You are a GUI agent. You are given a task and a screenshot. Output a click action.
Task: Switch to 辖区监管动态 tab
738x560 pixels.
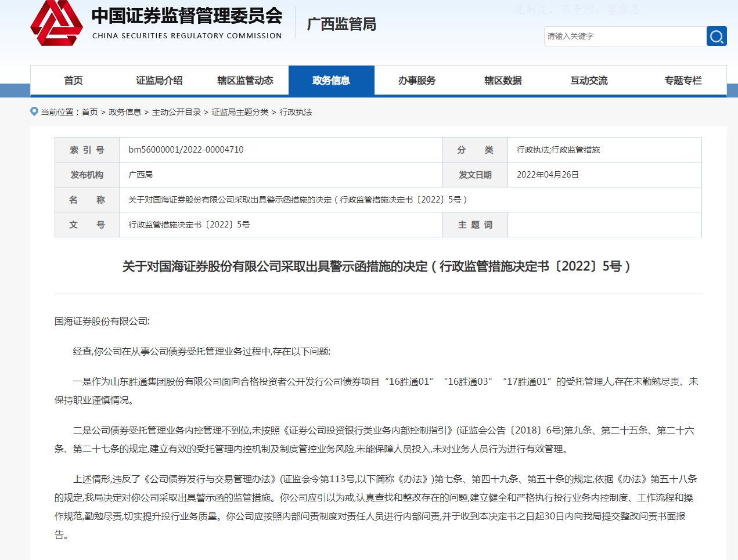point(245,80)
